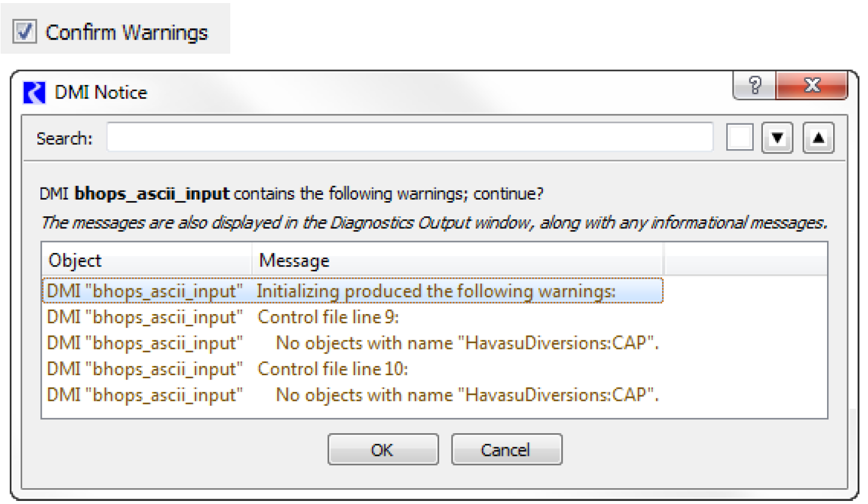Open help with the question mark button

click(754, 87)
